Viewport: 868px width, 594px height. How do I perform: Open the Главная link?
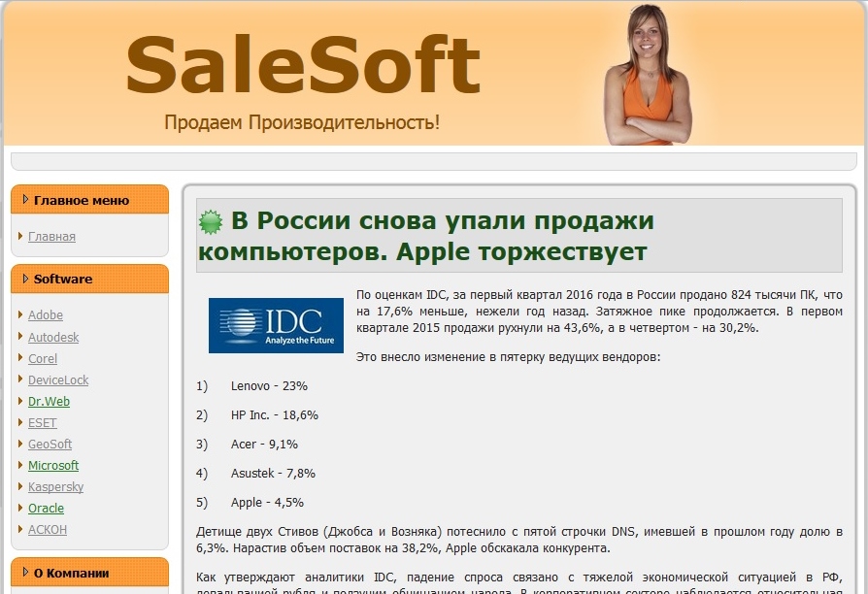point(51,237)
